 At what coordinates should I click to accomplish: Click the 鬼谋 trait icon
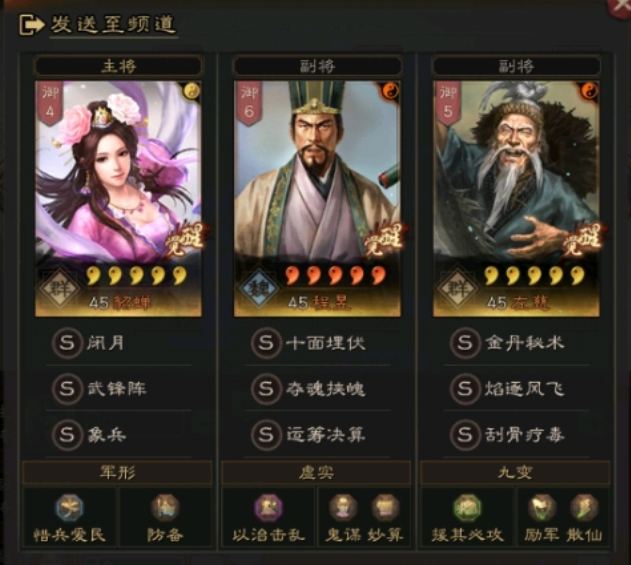click(x=343, y=507)
